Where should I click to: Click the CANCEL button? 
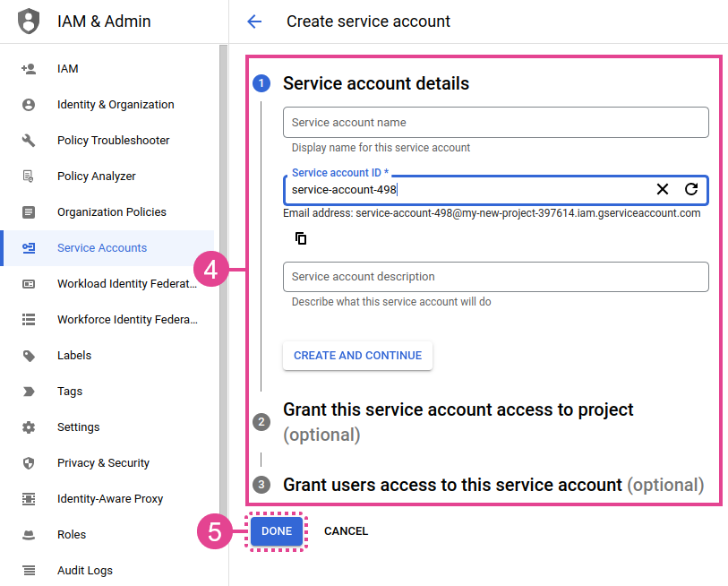pyautogui.click(x=346, y=530)
